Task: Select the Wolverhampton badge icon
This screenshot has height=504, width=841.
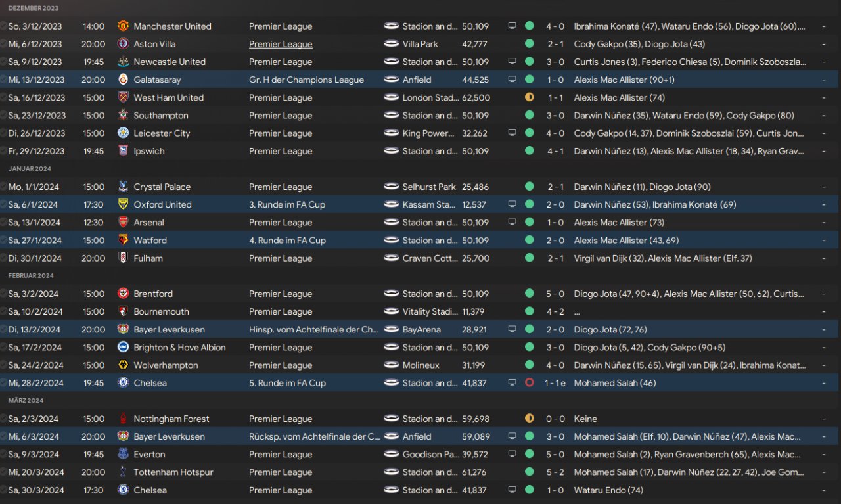Action: tap(123, 365)
